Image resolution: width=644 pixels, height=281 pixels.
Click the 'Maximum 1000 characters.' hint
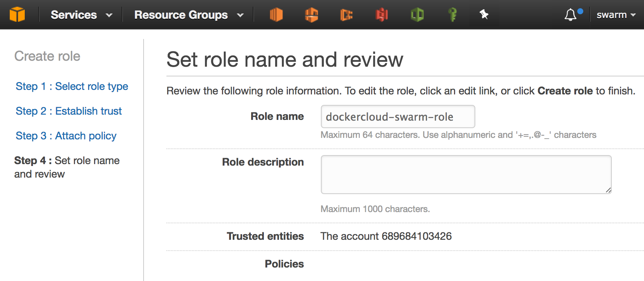tap(375, 209)
